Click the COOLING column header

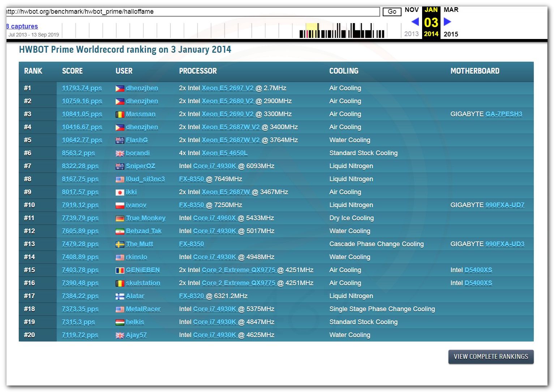point(344,71)
